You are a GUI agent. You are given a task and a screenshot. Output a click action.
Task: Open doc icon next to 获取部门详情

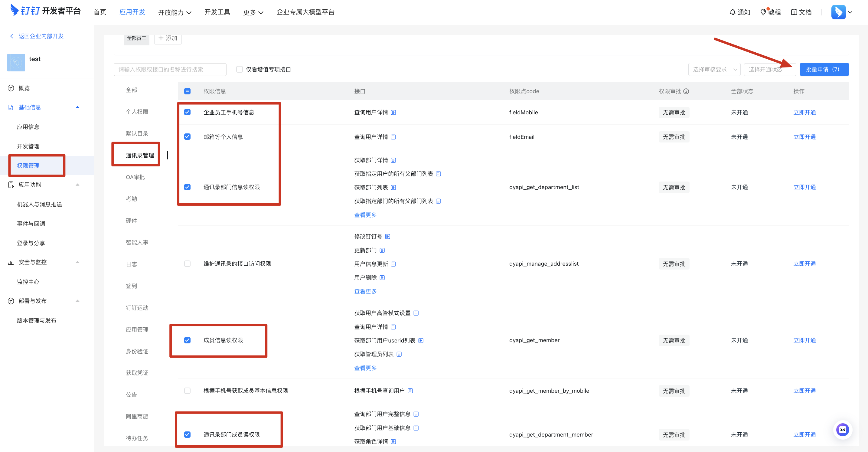pos(393,160)
